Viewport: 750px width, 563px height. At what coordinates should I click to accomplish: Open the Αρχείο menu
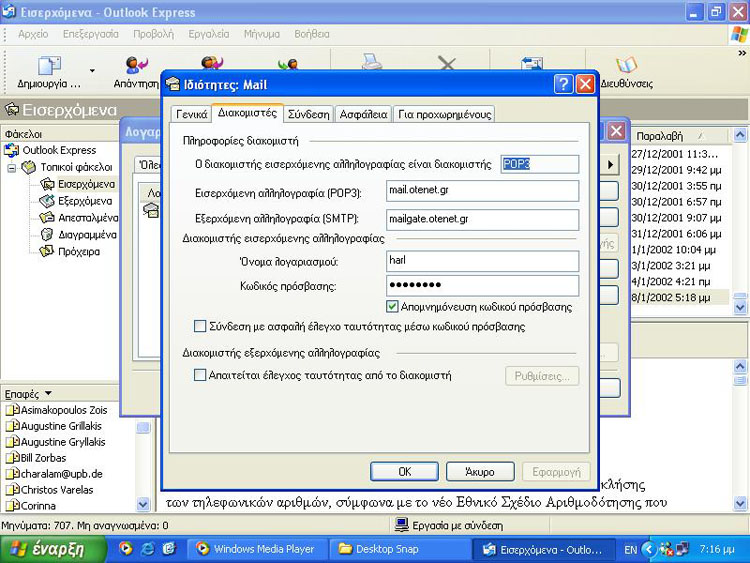coord(33,34)
